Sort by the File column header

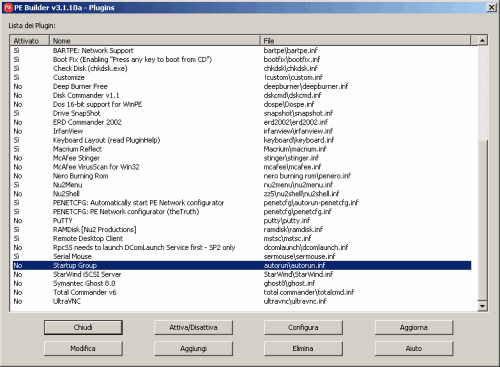coord(365,41)
